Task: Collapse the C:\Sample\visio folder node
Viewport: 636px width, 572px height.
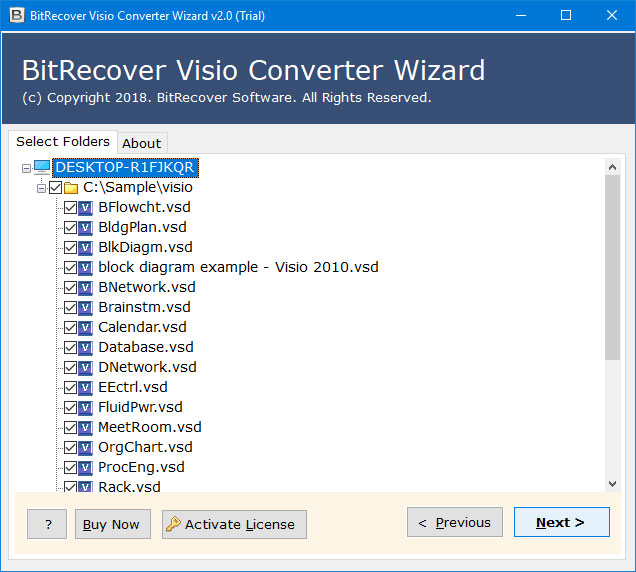Action: 41,188
